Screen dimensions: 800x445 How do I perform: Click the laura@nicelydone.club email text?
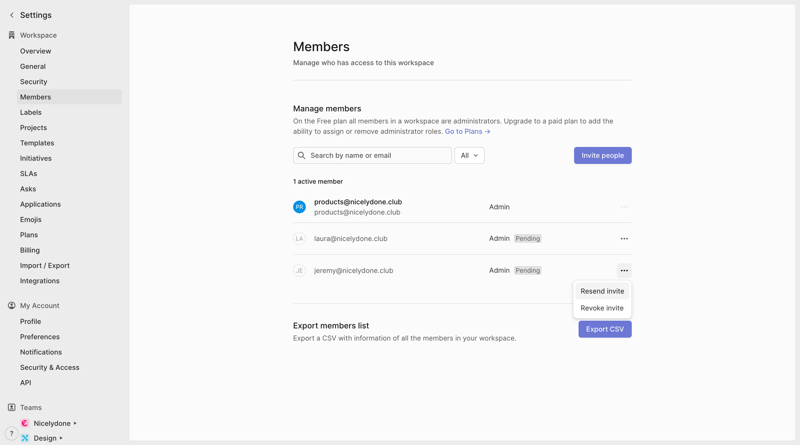351,238
